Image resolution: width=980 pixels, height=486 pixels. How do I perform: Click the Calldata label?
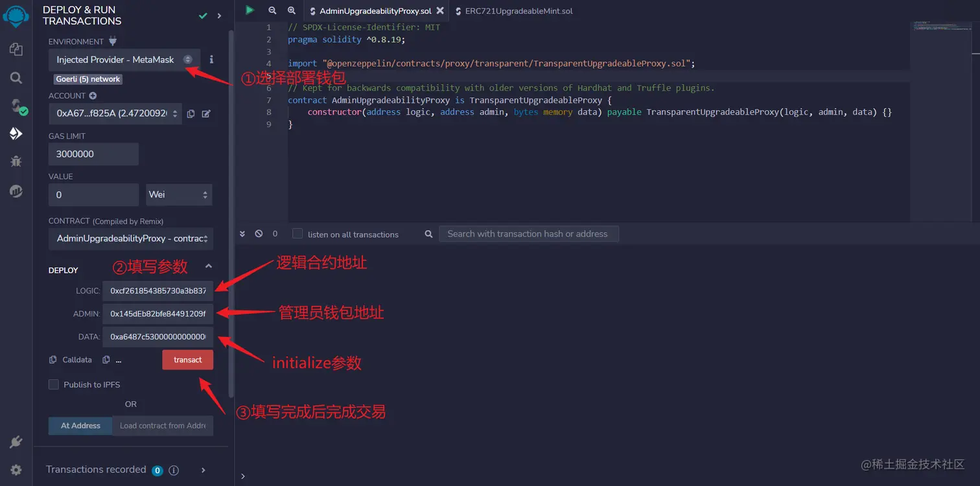(x=77, y=360)
